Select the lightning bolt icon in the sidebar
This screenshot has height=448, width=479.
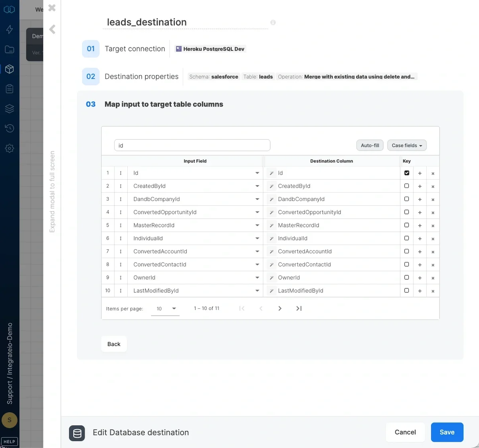tap(10, 29)
